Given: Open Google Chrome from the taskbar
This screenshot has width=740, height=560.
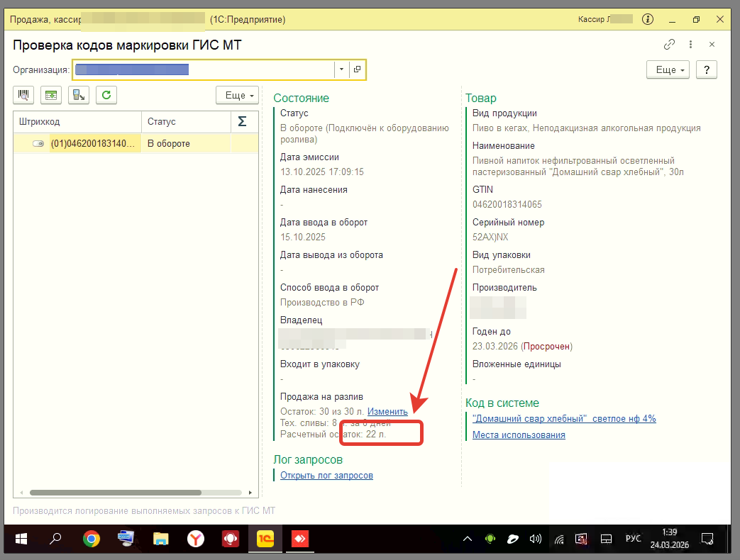Looking at the screenshot, I should click(91, 539).
